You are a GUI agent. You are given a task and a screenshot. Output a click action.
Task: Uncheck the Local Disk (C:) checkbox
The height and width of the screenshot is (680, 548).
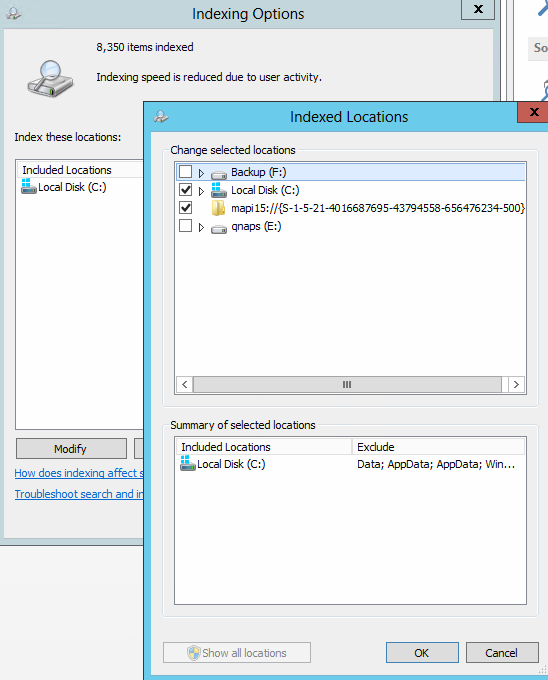(x=186, y=190)
